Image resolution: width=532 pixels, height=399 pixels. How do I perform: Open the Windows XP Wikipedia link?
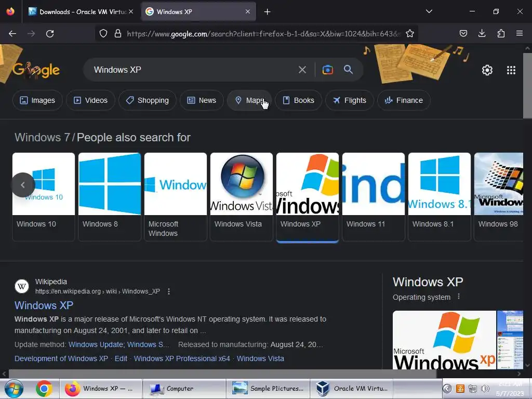tap(44, 305)
